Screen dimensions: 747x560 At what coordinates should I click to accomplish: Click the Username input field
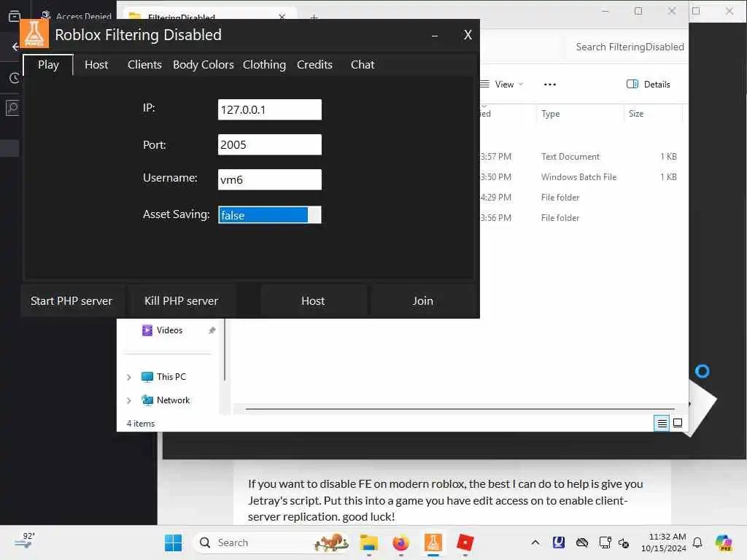(270, 179)
